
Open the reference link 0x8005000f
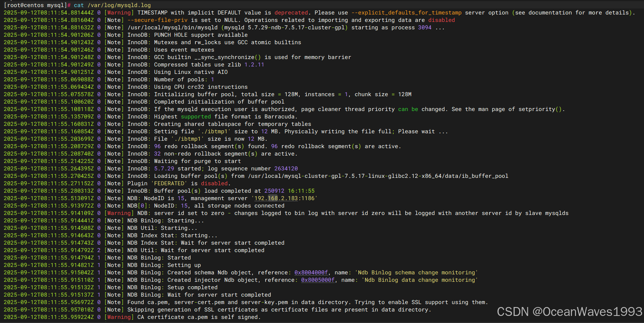[x=318, y=280]
